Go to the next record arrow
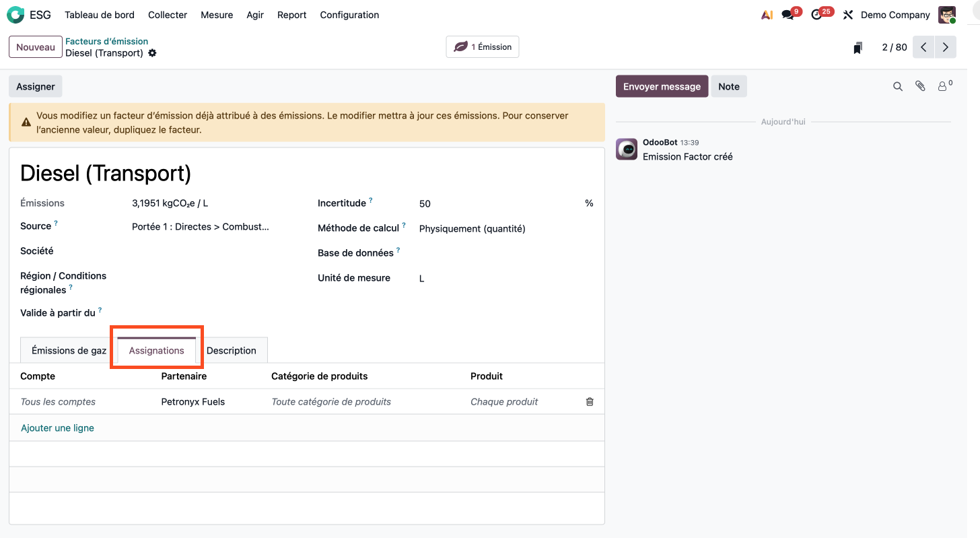This screenshot has height=538, width=980. tap(946, 47)
